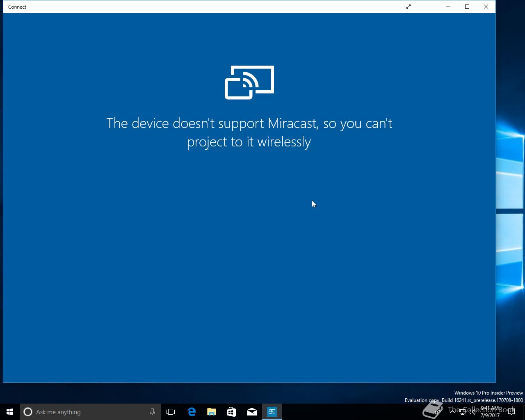Click the 'Connect' window title text
This screenshot has width=525, height=420.
17,7
